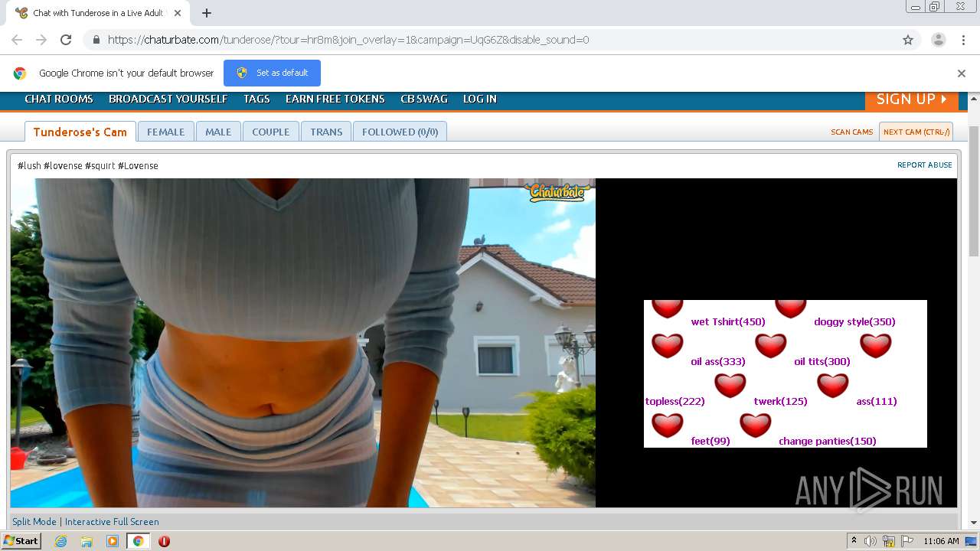
Task: Open EARN FREE TOKENS menu item
Action: [x=335, y=99]
